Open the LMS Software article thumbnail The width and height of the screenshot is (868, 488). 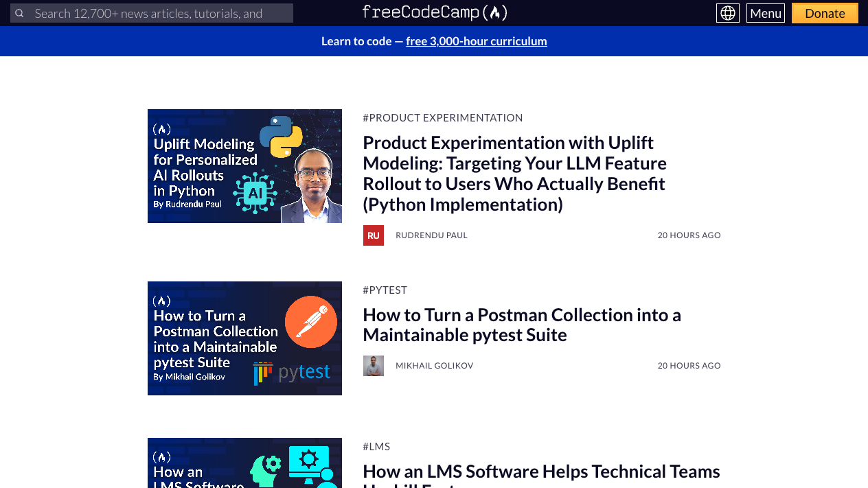point(244,463)
